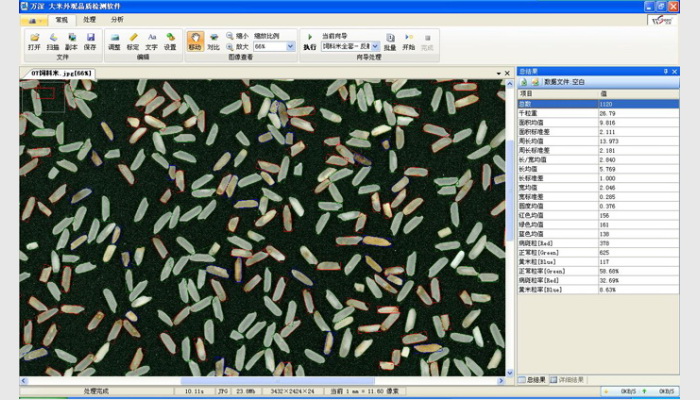Select the 调整 (Adjust) tool

pyautogui.click(x=114, y=41)
